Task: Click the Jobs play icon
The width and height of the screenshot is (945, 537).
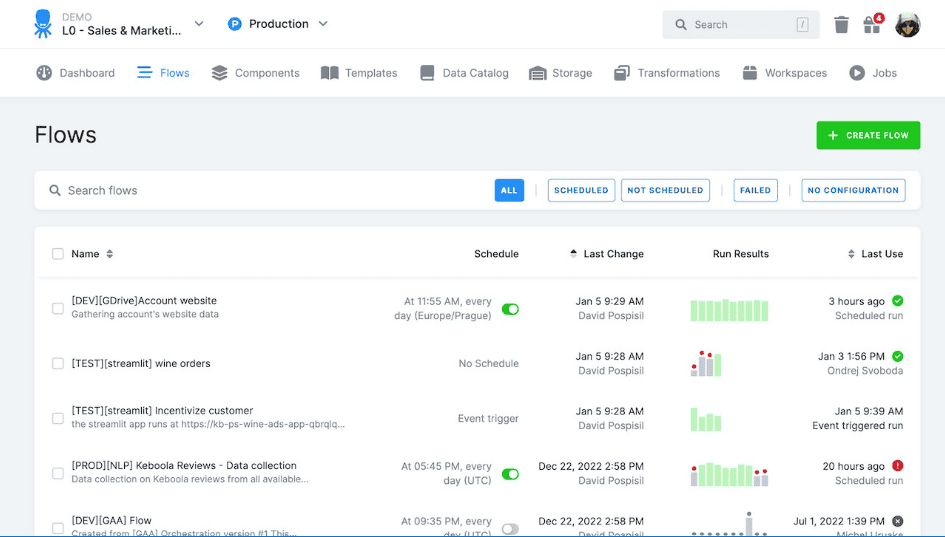Action: click(857, 73)
